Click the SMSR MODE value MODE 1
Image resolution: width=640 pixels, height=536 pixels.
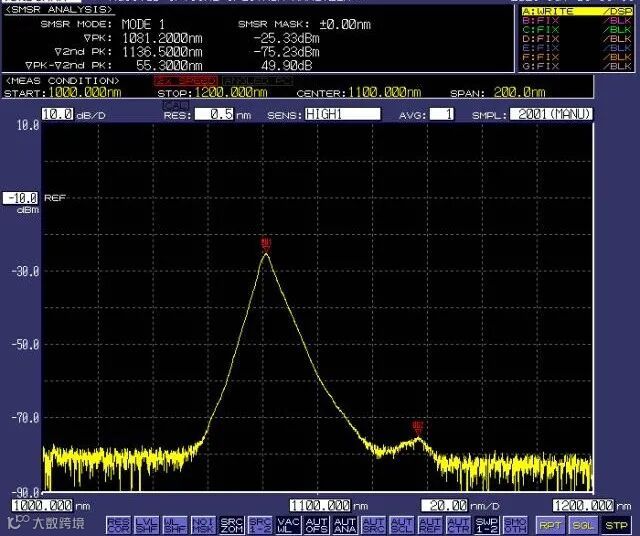(x=143, y=24)
